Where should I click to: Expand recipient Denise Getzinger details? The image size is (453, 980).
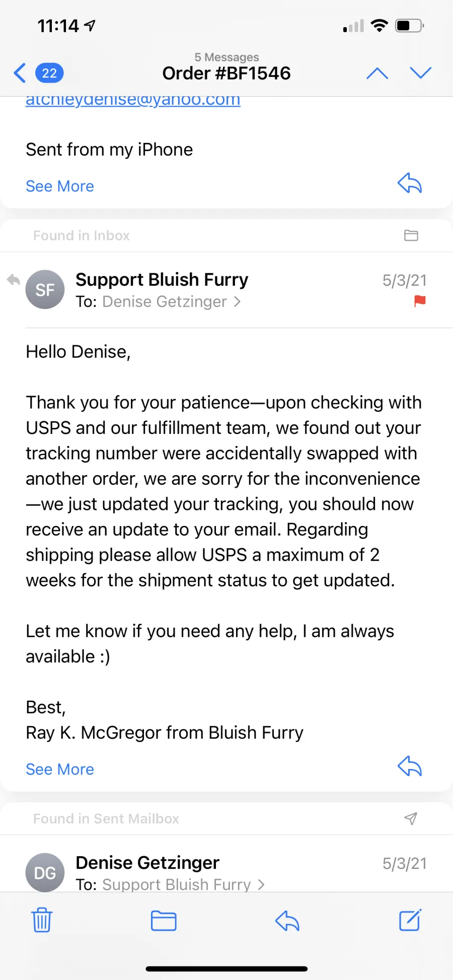point(172,301)
